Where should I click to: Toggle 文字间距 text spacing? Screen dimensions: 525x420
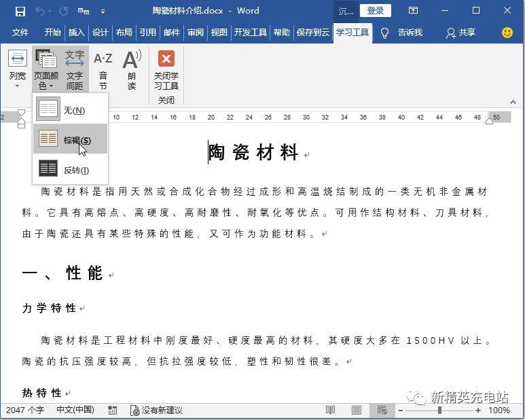click(x=74, y=69)
